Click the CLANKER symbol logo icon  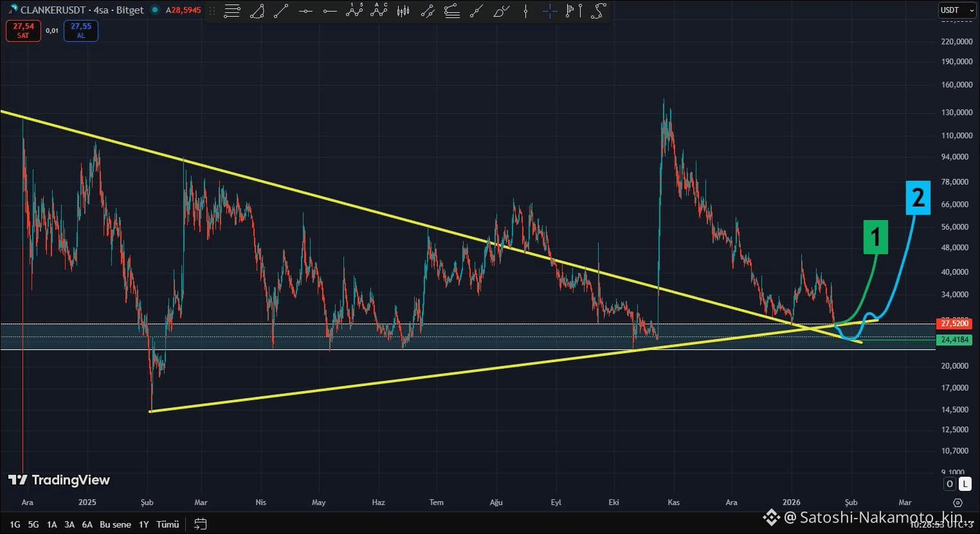click(14, 9)
